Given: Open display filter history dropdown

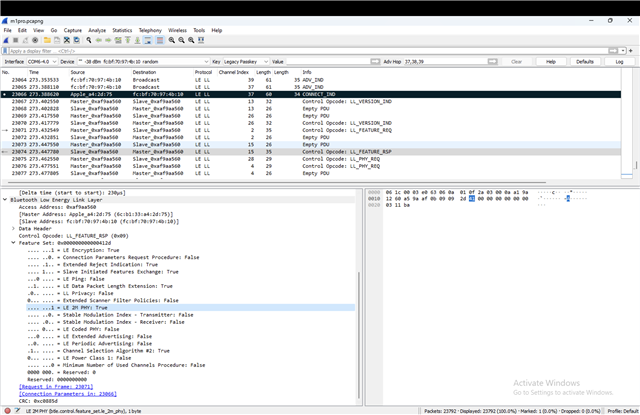Looking at the screenshot, I should (x=622, y=51).
